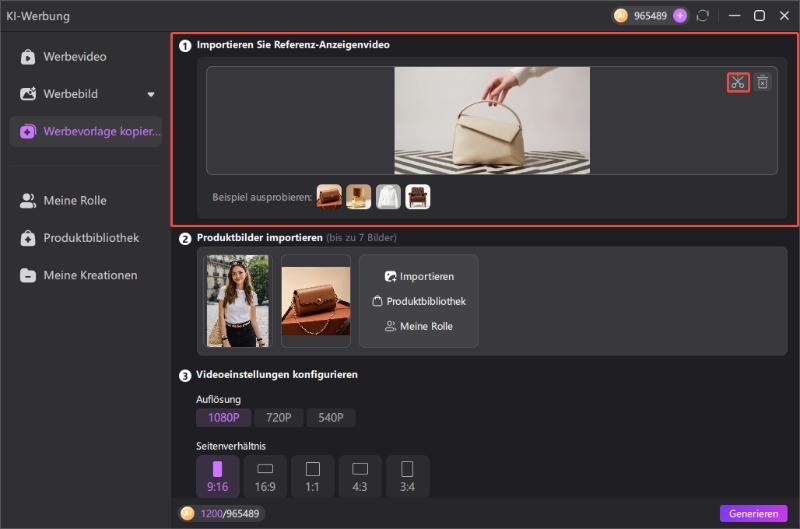
Task: Choose the 9:16 aspect ratio
Action: (217, 476)
